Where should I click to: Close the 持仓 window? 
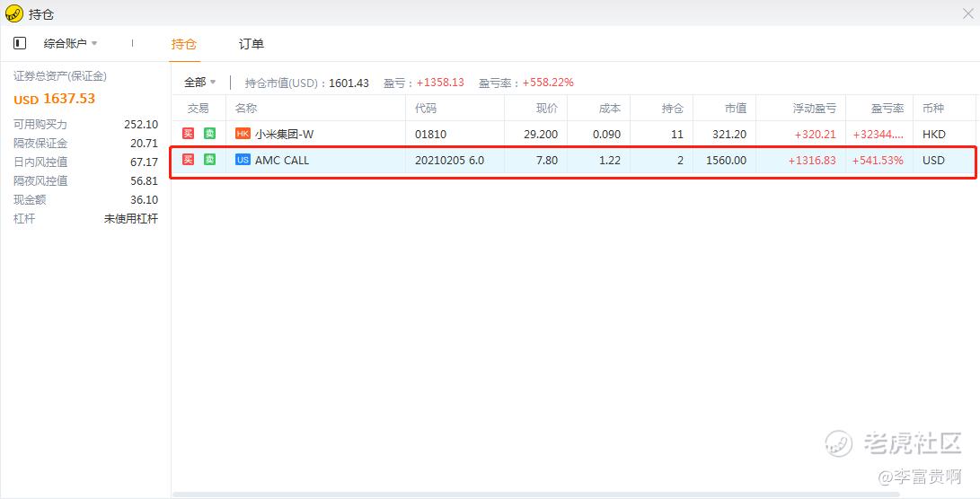point(967,13)
